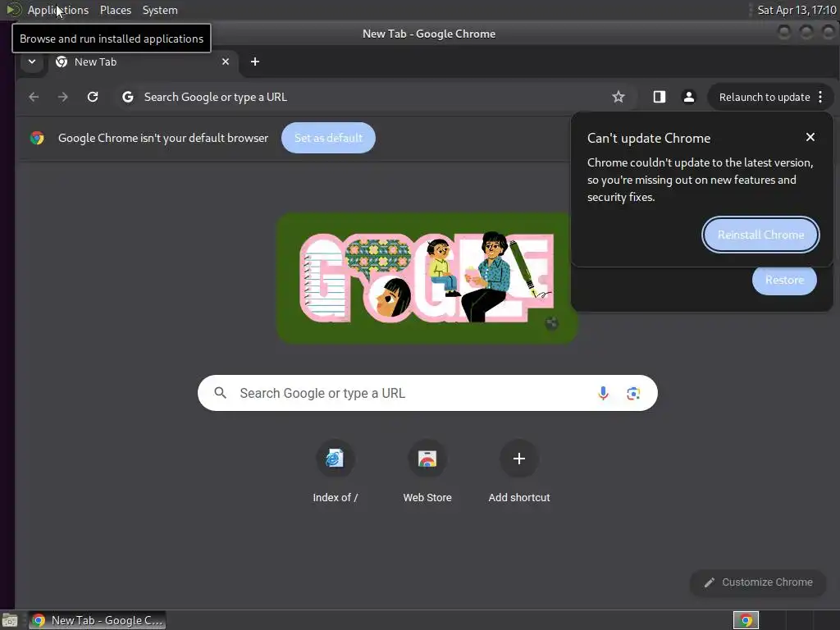Close the New Tab tab
This screenshot has width=840, height=630.
click(226, 62)
